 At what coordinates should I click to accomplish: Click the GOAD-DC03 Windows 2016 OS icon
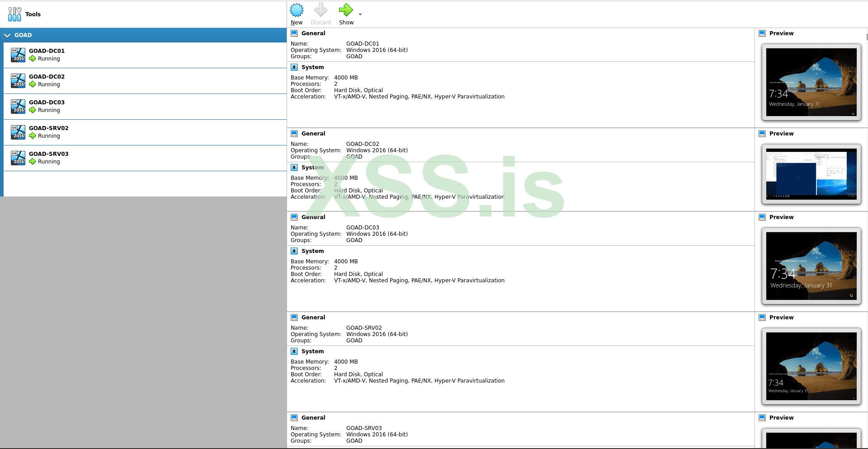coord(18,106)
